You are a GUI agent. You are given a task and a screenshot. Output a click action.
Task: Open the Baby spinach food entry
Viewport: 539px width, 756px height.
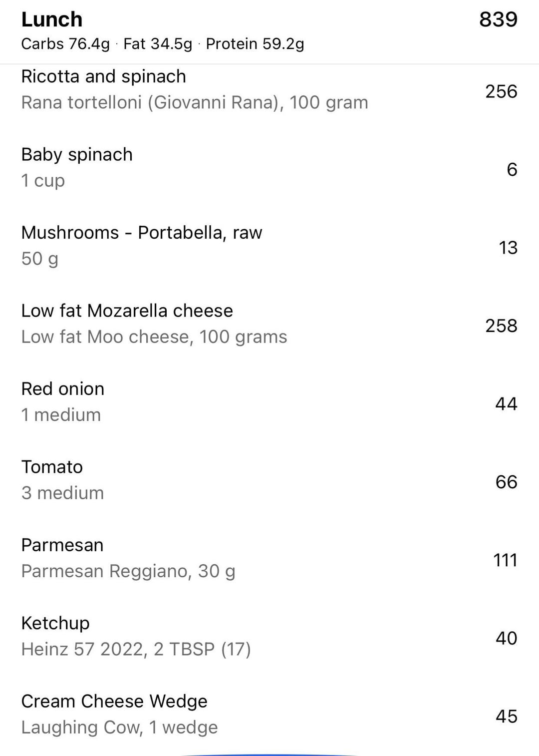(x=269, y=168)
